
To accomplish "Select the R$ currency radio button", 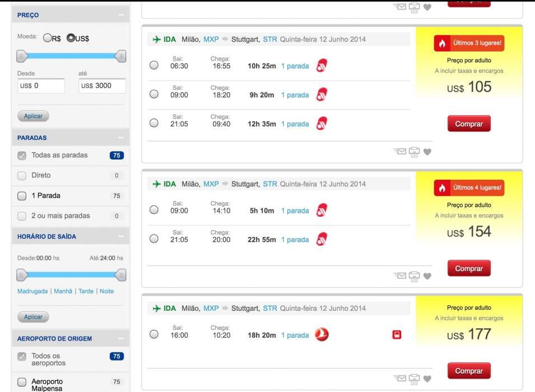I will (x=47, y=38).
